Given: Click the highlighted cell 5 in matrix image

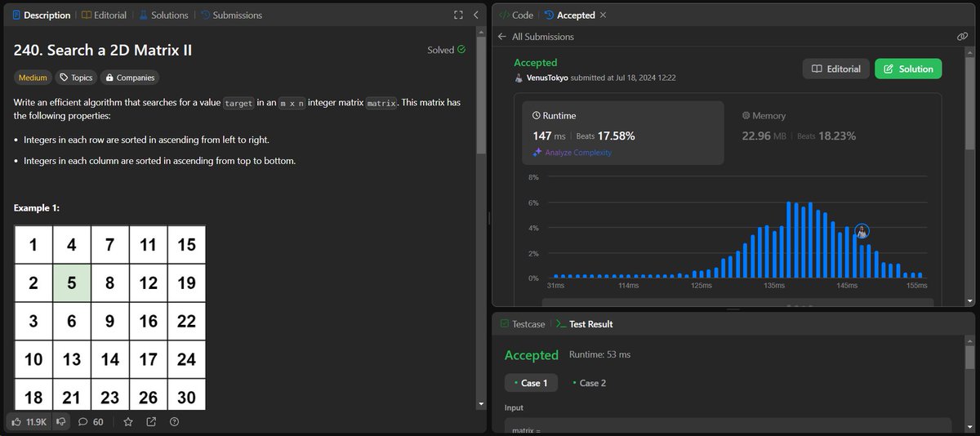Looking at the screenshot, I should 72,284.
